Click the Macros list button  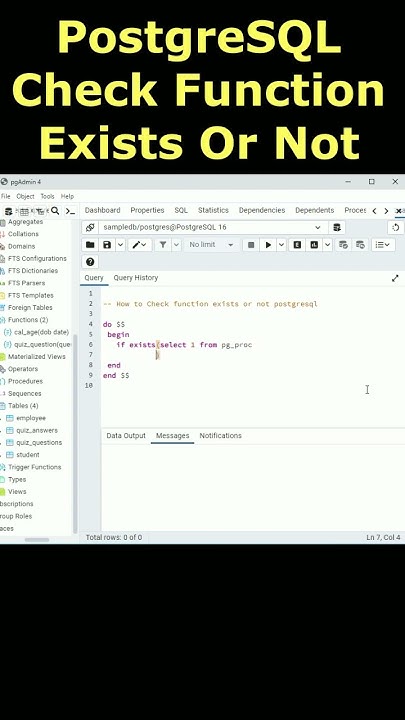pyautogui.click(x=383, y=245)
